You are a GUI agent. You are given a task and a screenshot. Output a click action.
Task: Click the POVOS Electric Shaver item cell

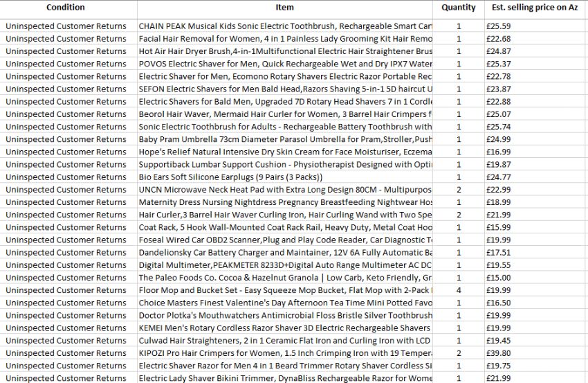(285, 64)
